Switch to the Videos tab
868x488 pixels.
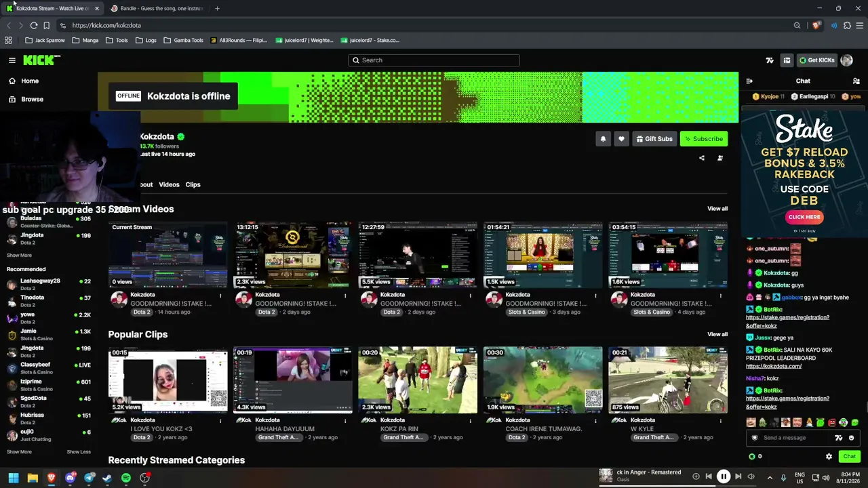point(169,184)
